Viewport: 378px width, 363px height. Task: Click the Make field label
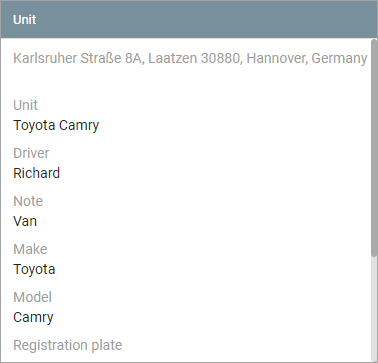pyautogui.click(x=30, y=249)
